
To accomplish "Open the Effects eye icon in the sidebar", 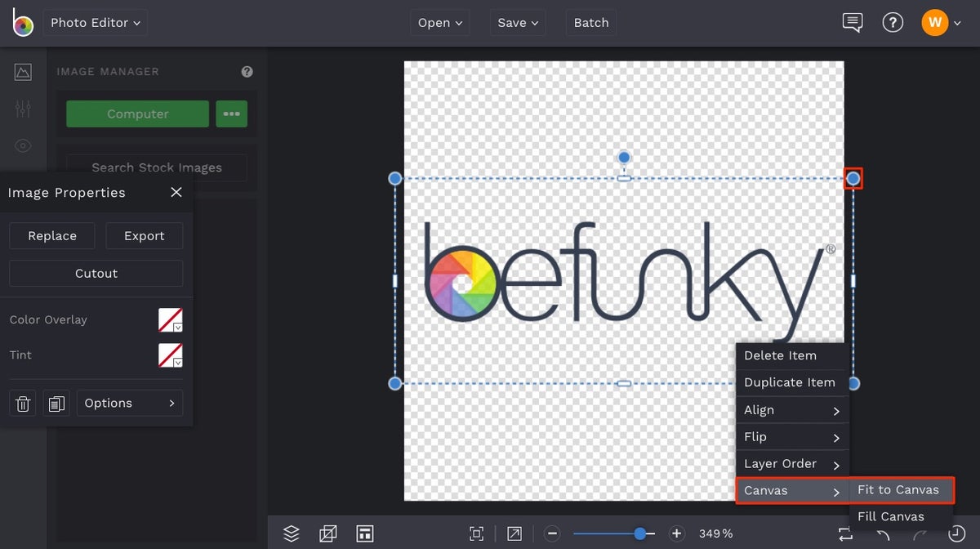I will pyautogui.click(x=23, y=145).
